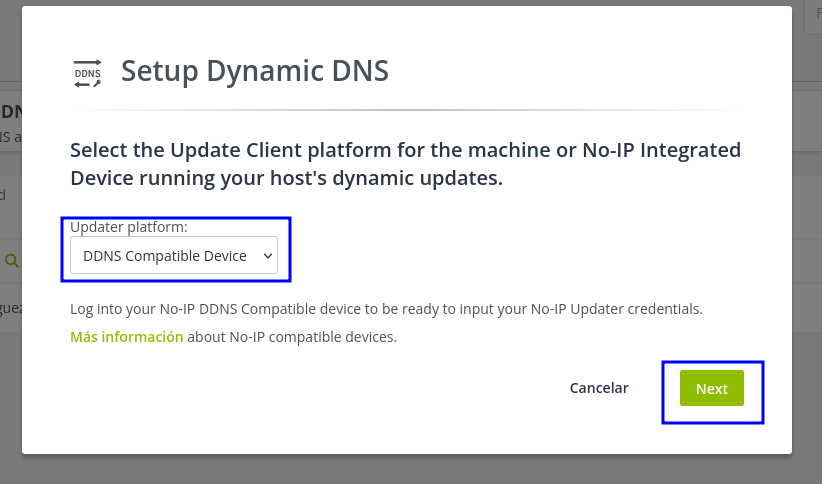Screen dimensions: 822x484
Task: Click the text starting 'Log into your No-IP DDNS'
Action: pos(386,309)
